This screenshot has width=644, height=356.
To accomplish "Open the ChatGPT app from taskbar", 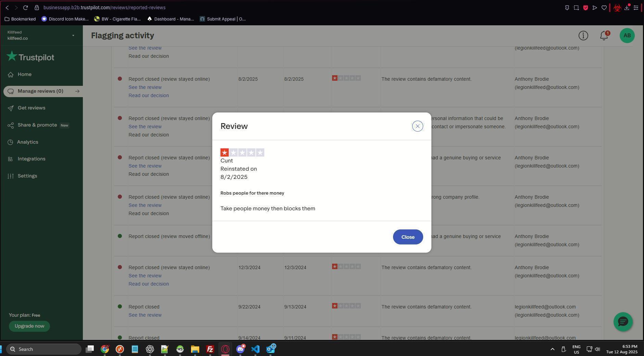I will pos(150,349).
